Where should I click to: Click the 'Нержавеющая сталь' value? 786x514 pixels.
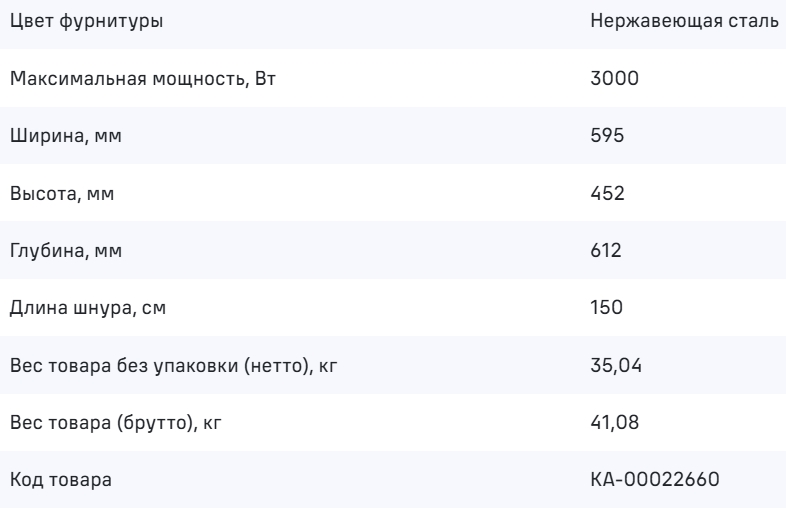tap(684, 20)
